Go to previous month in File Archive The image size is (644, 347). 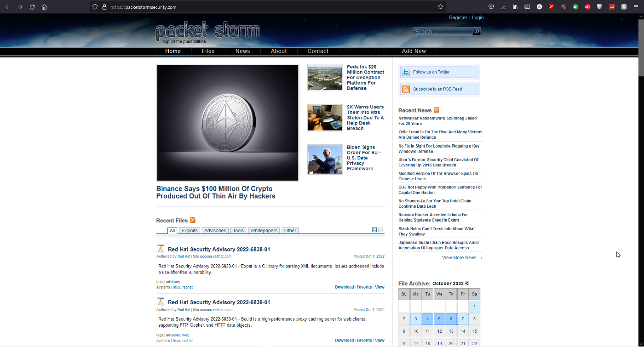(x=467, y=283)
